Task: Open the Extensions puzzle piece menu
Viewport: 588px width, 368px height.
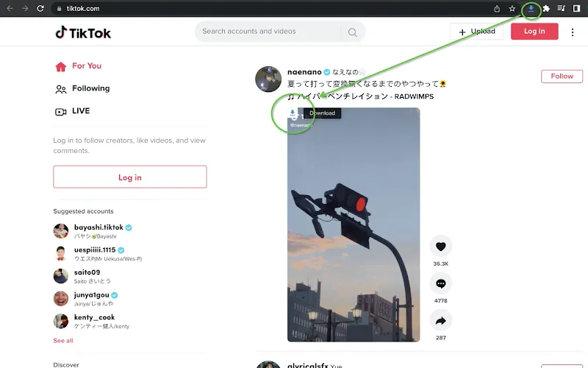Action: 546,8
